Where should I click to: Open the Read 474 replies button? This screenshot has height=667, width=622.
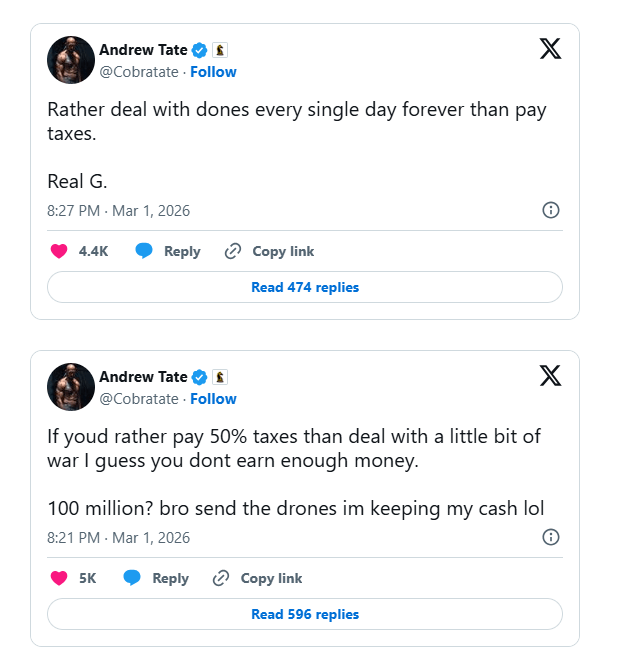click(x=305, y=287)
